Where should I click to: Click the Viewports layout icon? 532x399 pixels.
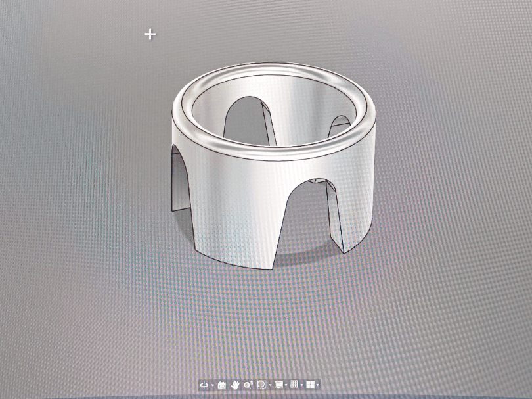click(310, 385)
